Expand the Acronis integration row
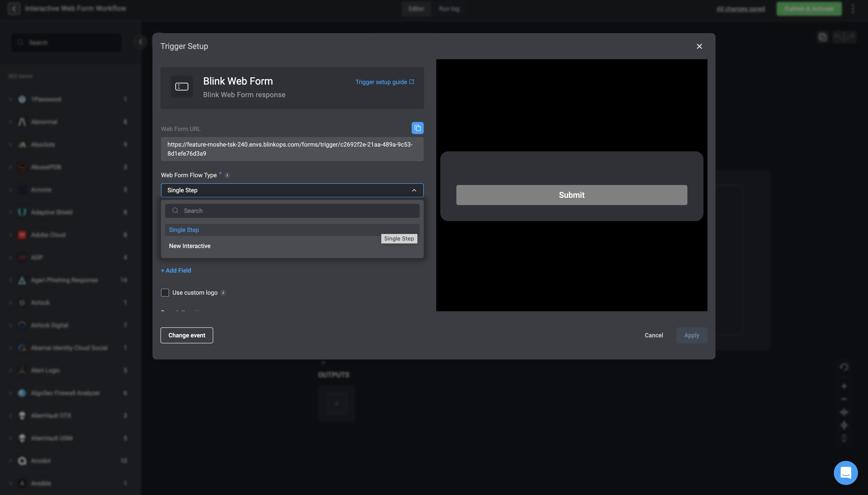Viewport: 868px width, 495px height. 10,190
